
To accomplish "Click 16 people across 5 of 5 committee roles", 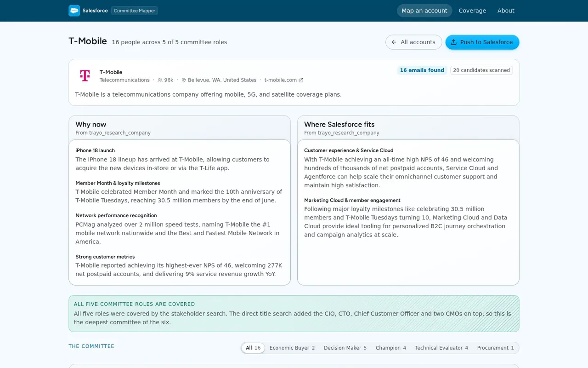I will (170, 42).
